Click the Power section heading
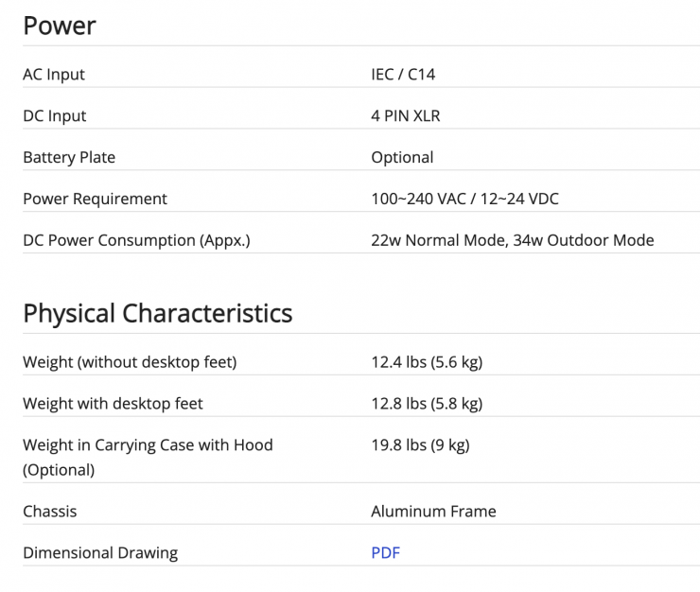The image size is (700, 592). pyautogui.click(x=60, y=26)
